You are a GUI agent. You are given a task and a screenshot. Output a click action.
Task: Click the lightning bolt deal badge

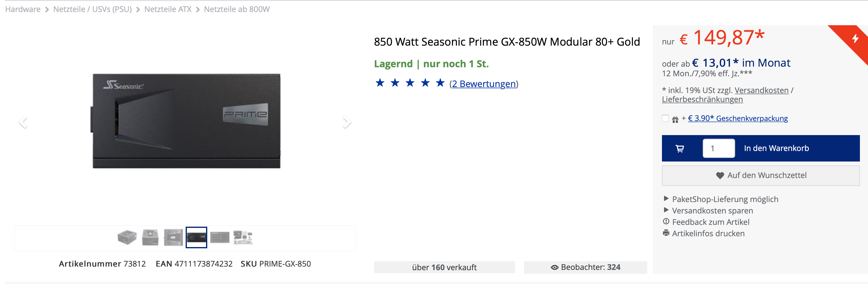click(855, 38)
